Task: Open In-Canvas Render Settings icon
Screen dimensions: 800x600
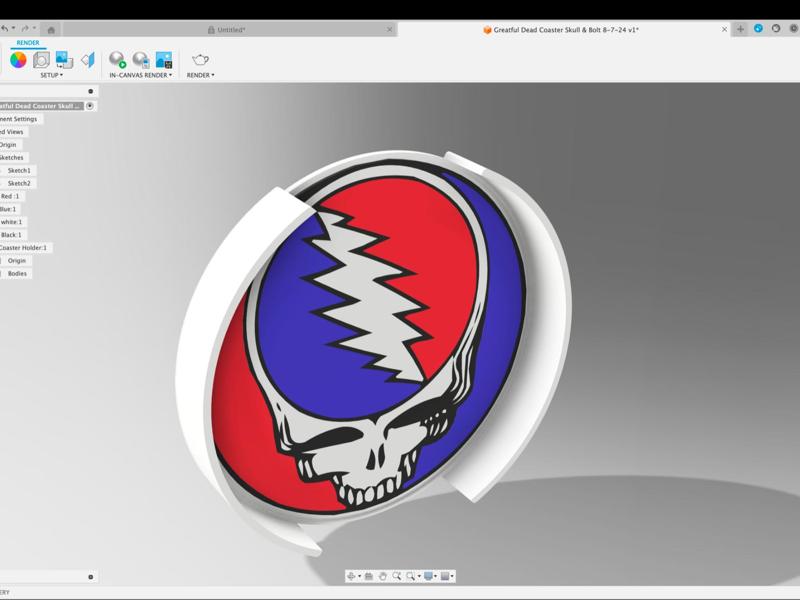Action: coord(141,60)
